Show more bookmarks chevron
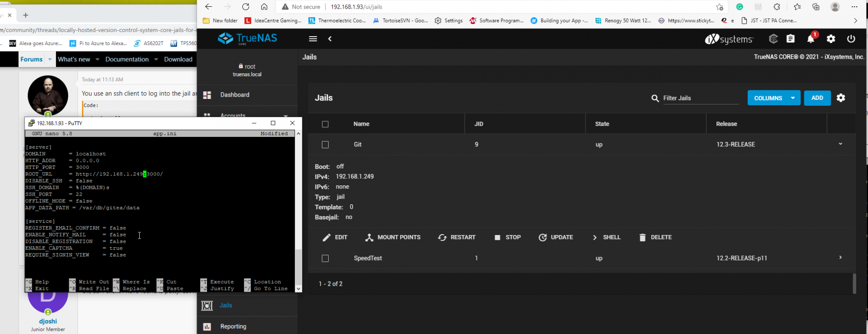Image resolution: width=868 pixels, height=334 pixels. point(855,21)
